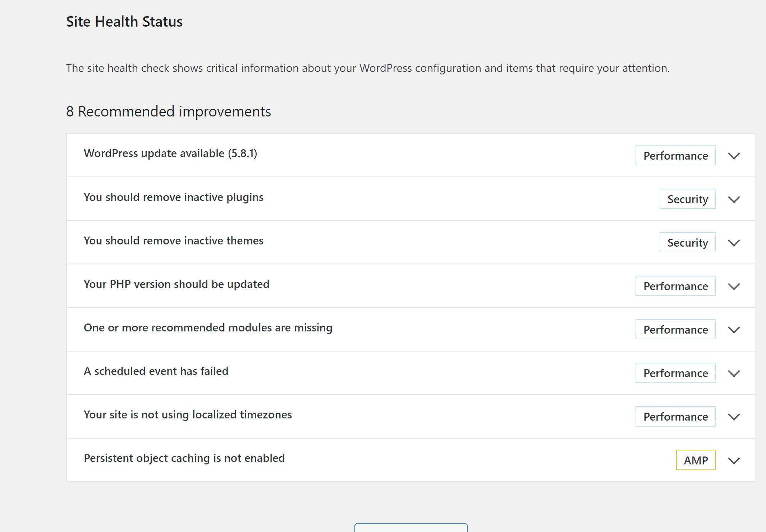The width and height of the screenshot is (766, 532).
Task: Open 'A scheduled event has failed' item
Action: coord(156,371)
